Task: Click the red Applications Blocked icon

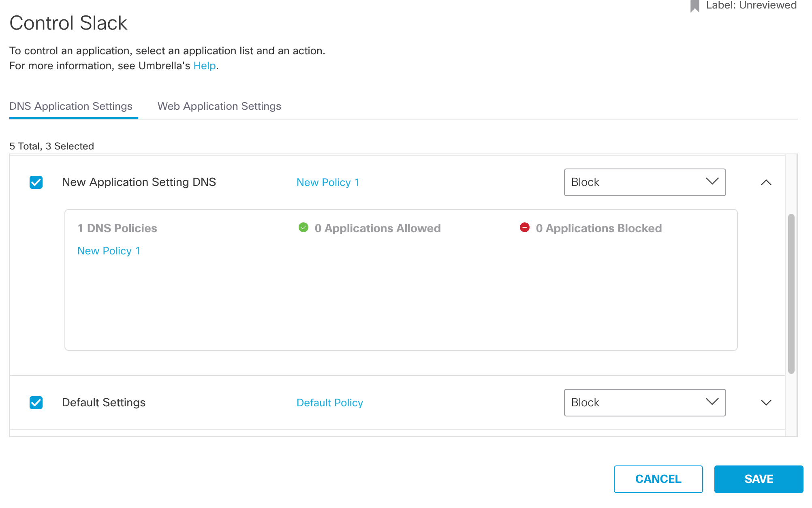Action: coord(524,228)
